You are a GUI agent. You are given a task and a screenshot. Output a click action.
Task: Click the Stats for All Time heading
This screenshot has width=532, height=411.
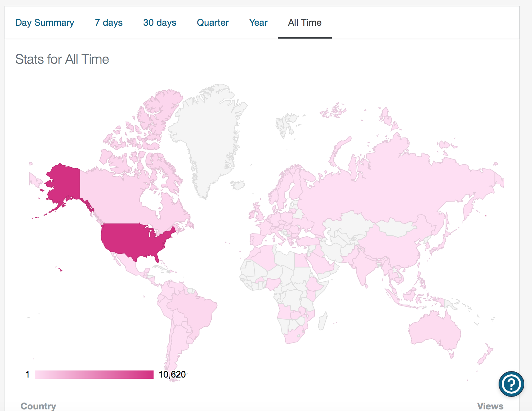[62, 59]
